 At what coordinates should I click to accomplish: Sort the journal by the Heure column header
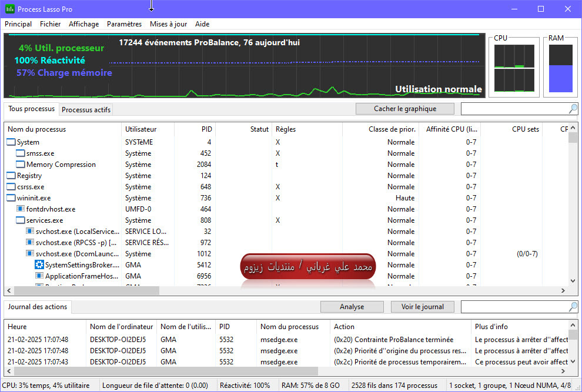(45, 327)
